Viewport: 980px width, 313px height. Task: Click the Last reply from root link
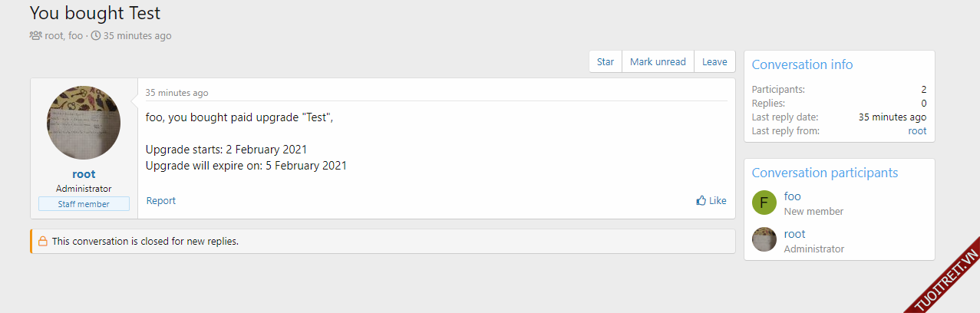917,131
